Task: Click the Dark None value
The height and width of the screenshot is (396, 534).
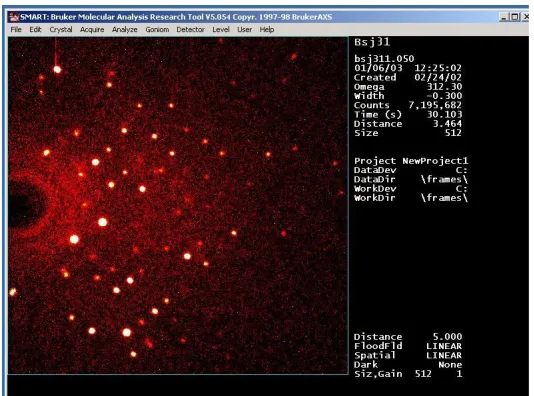Action: click(x=450, y=364)
